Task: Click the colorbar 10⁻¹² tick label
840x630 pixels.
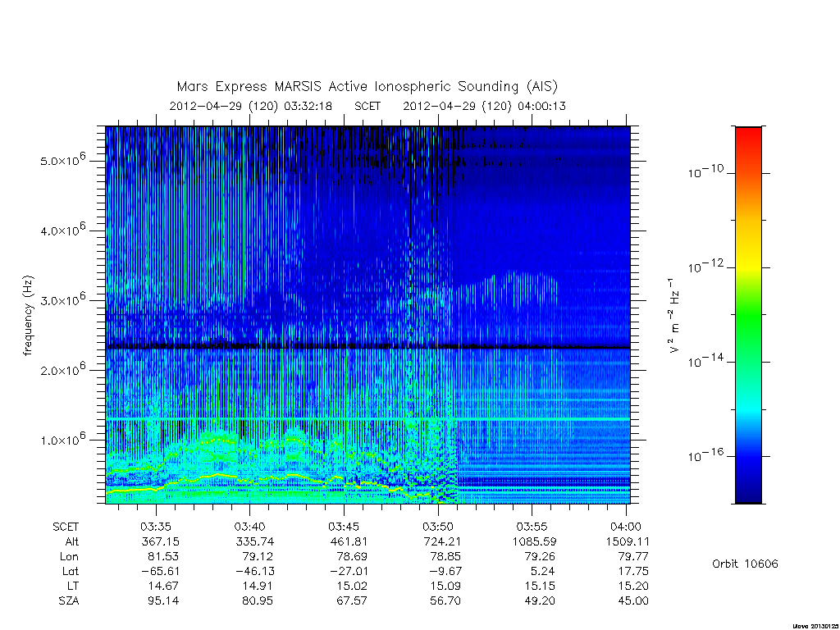Action: pyautogui.click(x=705, y=266)
